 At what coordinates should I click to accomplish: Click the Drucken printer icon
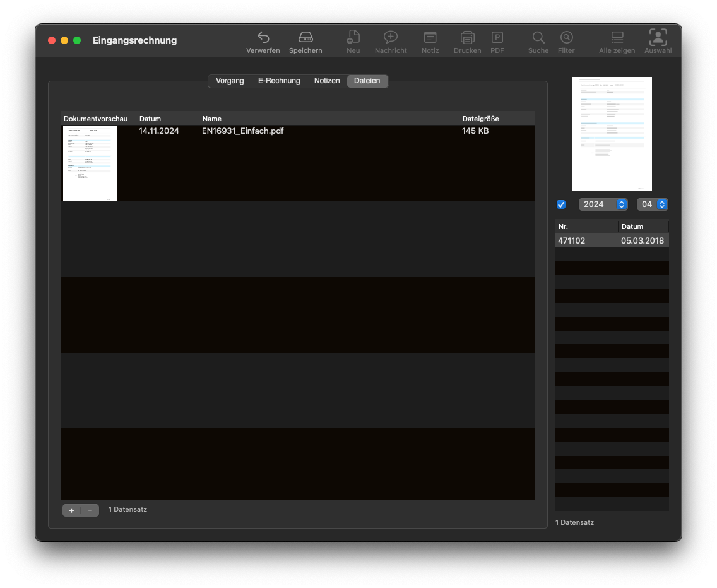pyautogui.click(x=467, y=37)
